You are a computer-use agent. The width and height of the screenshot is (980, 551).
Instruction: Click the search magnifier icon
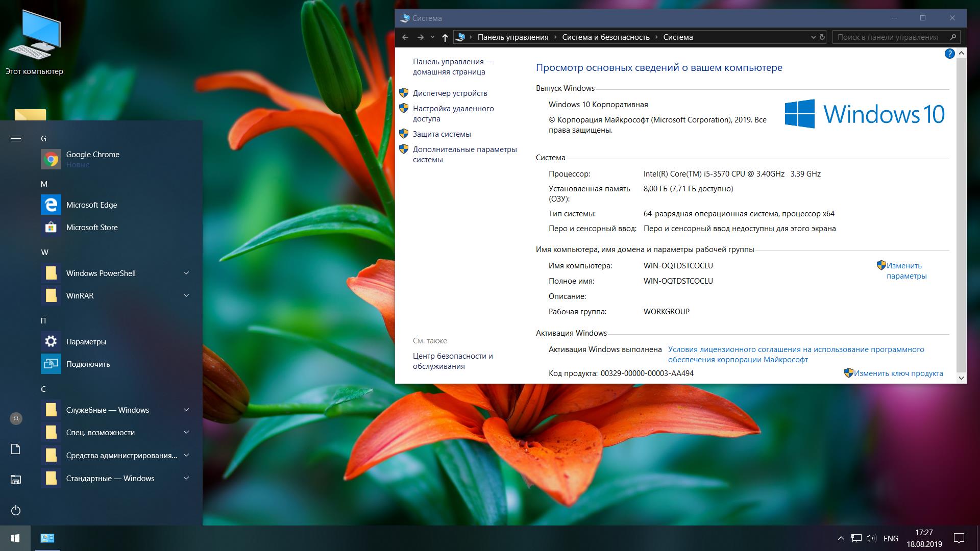click(953, 37)
